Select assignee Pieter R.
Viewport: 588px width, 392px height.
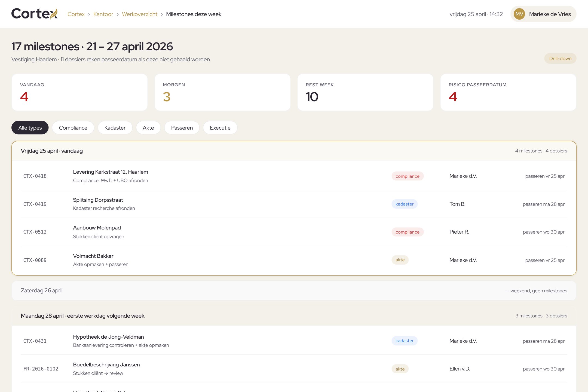459,232
